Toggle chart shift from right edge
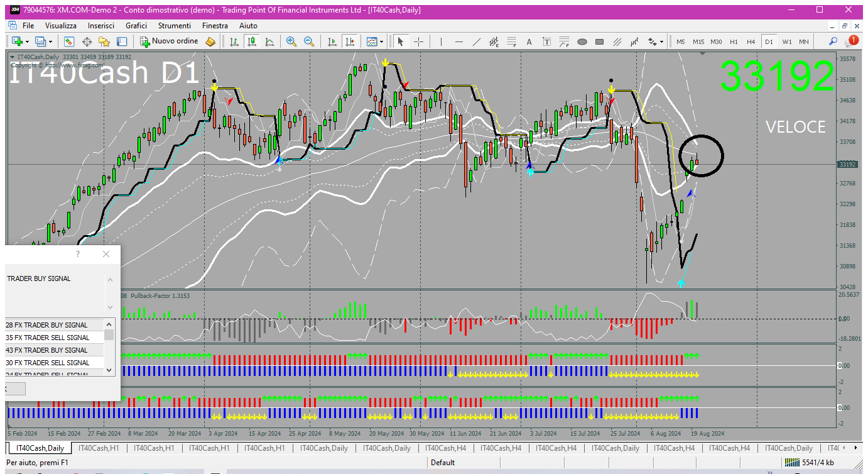868x474 pixels. pos(350,41)
